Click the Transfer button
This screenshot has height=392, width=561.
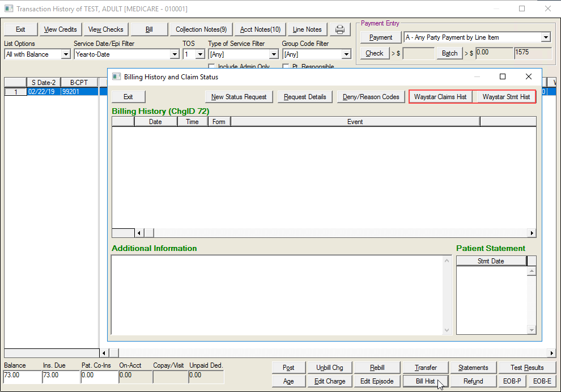426,368
